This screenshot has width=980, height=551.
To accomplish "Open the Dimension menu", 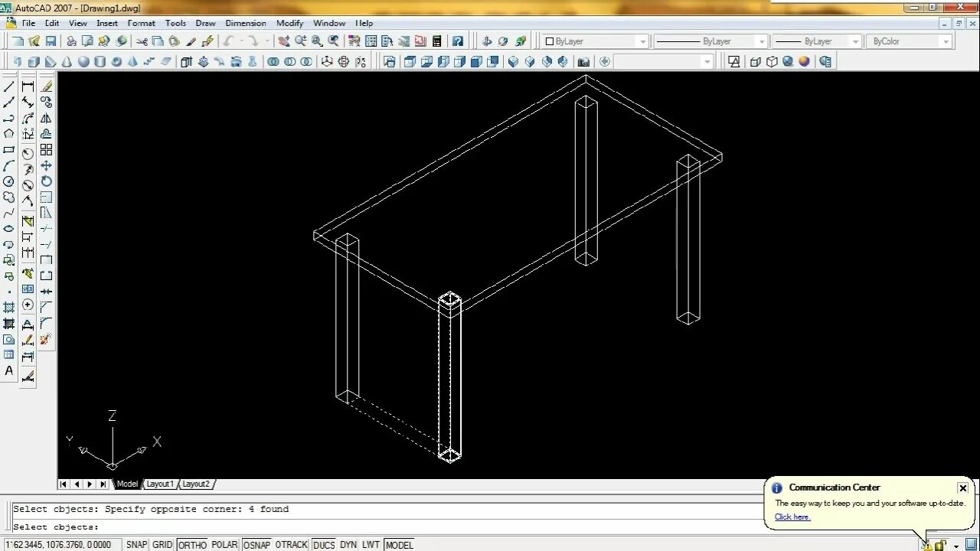I will [246, 23].
